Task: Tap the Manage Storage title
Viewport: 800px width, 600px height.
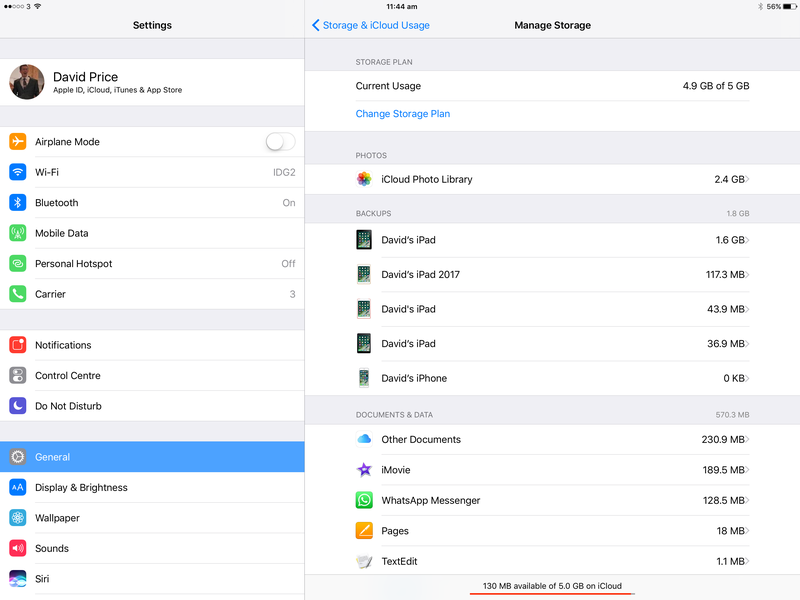Action: (x=553, y=25)
